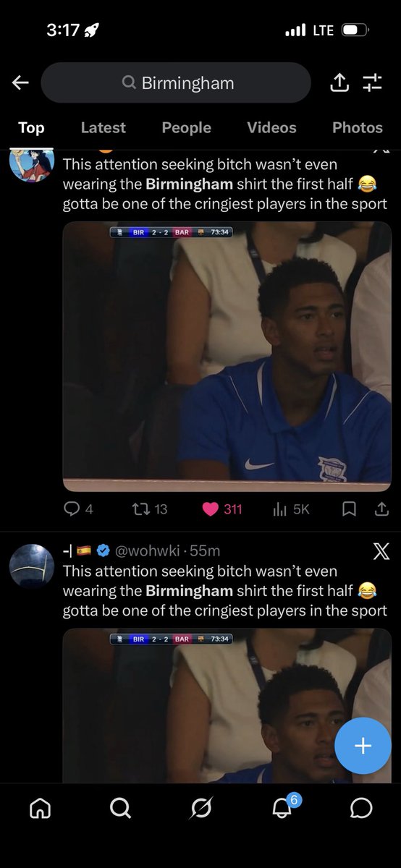Open the search filter settings icon
The height and width of the screenshot is (868, 401).
point(372,83)
